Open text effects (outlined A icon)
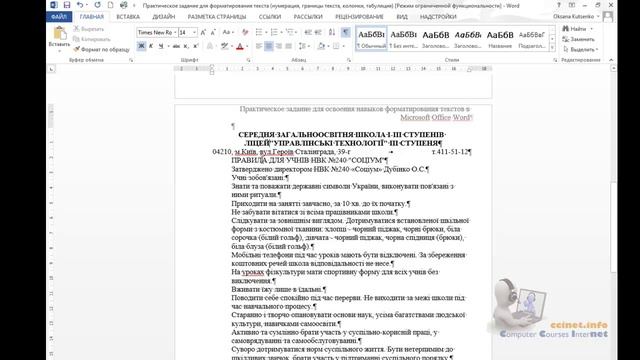Image resolution: width=640 pixels, height=360 pixels. (x=210, y=46)
